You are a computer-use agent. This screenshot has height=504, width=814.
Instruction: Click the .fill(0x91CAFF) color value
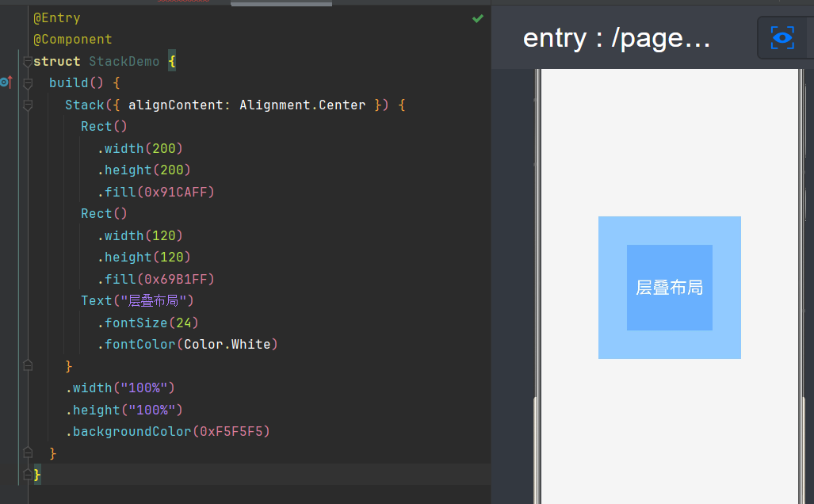click(176, 192)
